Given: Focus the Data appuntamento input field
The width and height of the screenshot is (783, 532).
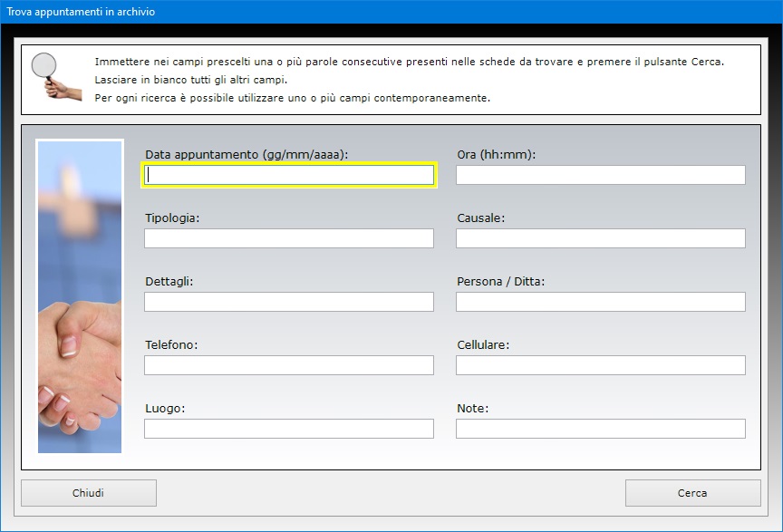Looking at the screenshot, I should click(289, 175).
